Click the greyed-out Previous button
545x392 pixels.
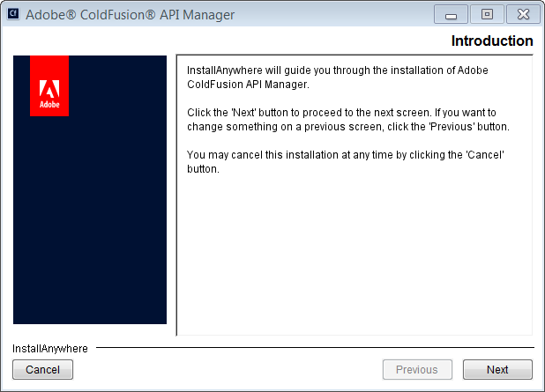416,370
